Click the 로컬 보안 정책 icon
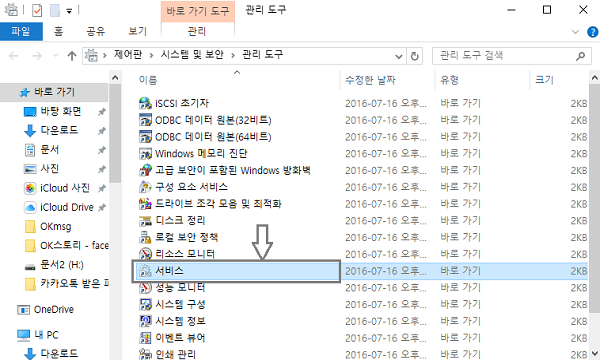600x360 pixels. click(x=145, y=237)
